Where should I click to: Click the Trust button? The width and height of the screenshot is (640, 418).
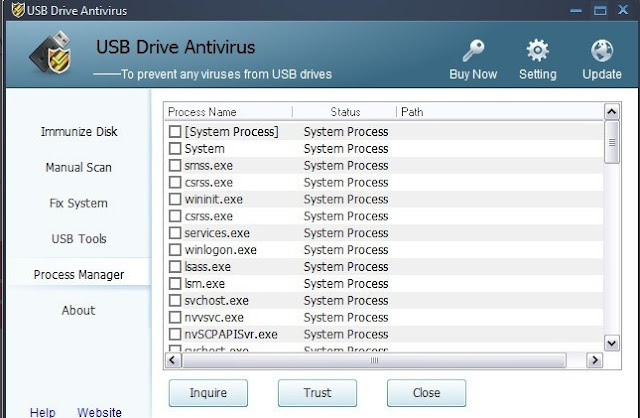click(317, 393)
